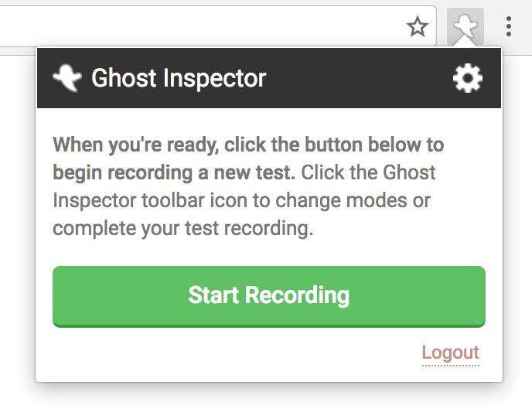Viewport: 532px width, 419px height.
Task: Open Chrome's three-dot menu
Action: pyautogui.click(x=508, y=27)
